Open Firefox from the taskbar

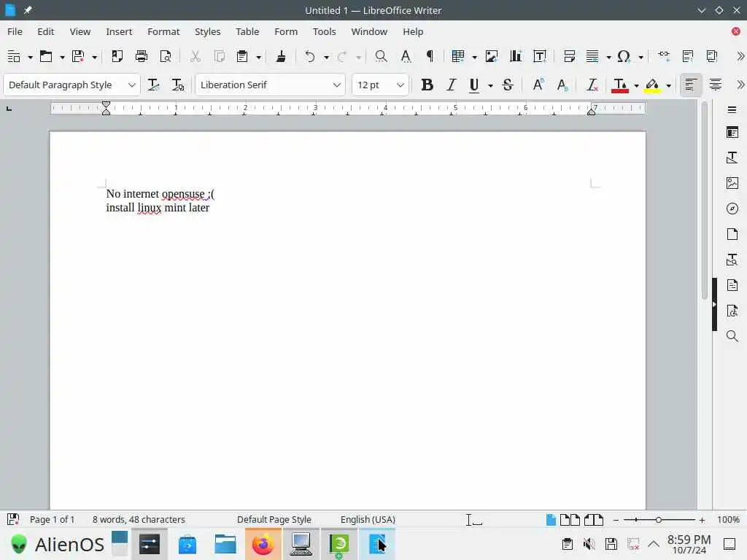(x=263, y=544)
